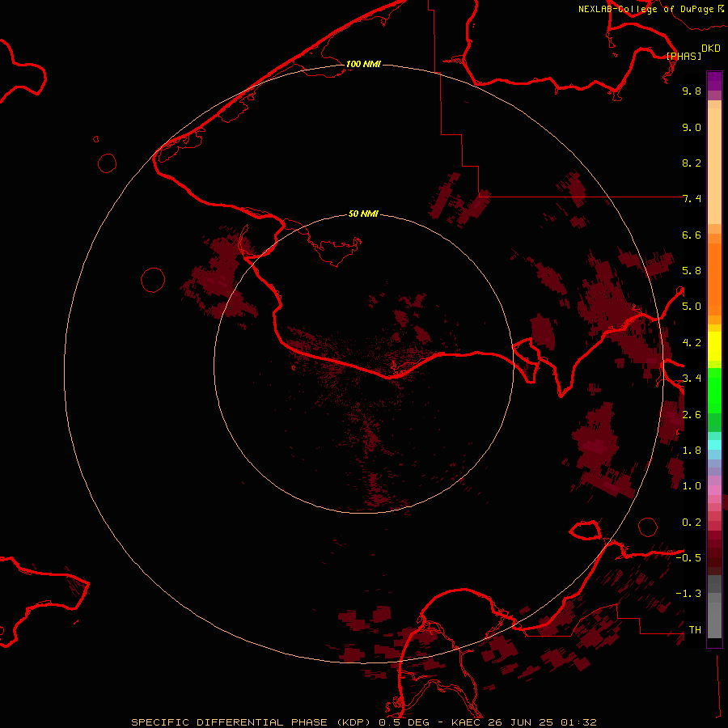728x728 pixels.
Task: Click the 01:32 timestamp
Action: click(x=578, y=722)
